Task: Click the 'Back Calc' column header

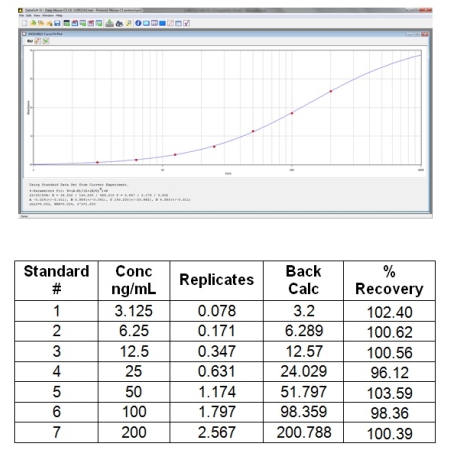Action: (303, 280)
